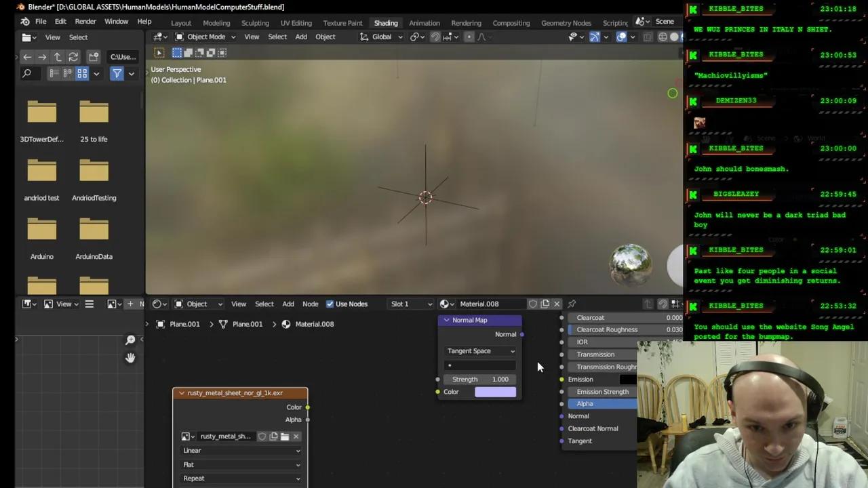
Task: Toggle the node editor pin icon
Action: coord(572,304)
